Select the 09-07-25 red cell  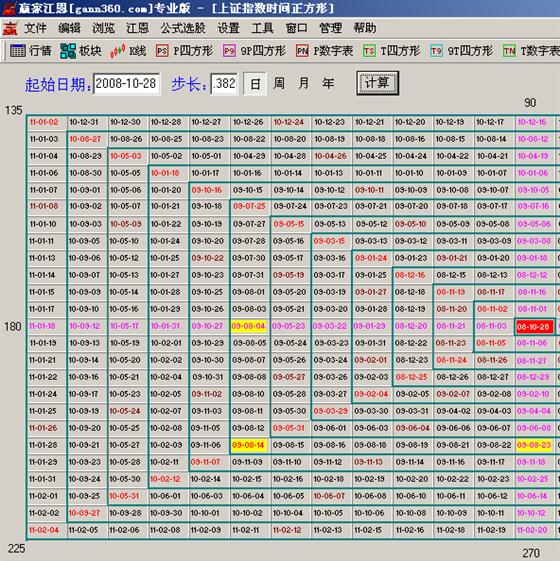coord(249,206)
